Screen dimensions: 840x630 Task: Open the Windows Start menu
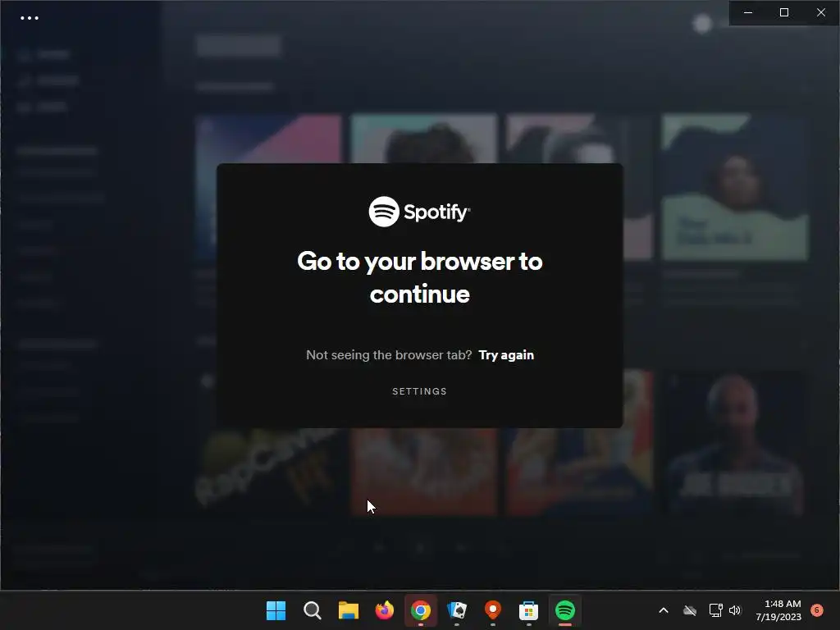coord(276,610)
